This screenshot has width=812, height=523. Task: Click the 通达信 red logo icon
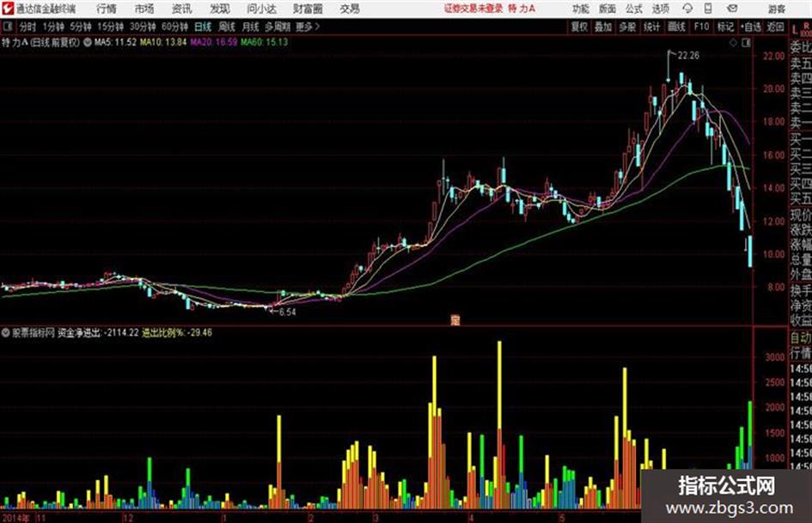[x=8, y=9]
